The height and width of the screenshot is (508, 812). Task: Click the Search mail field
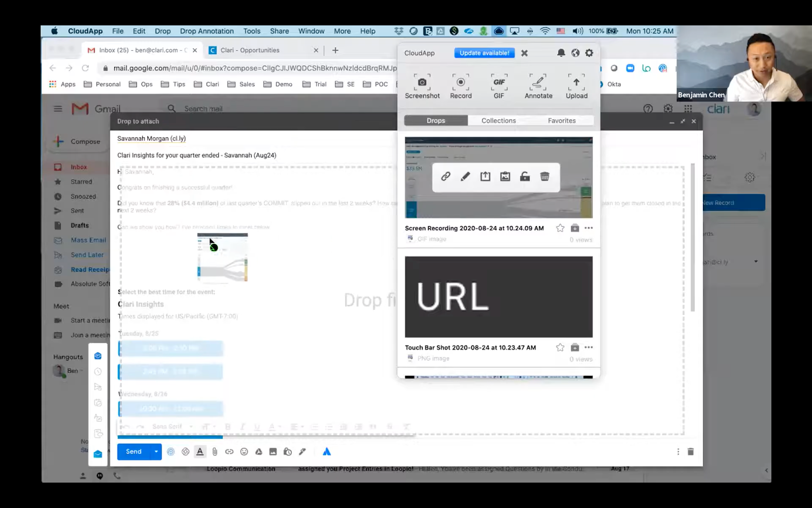click(x=203, y=109)
